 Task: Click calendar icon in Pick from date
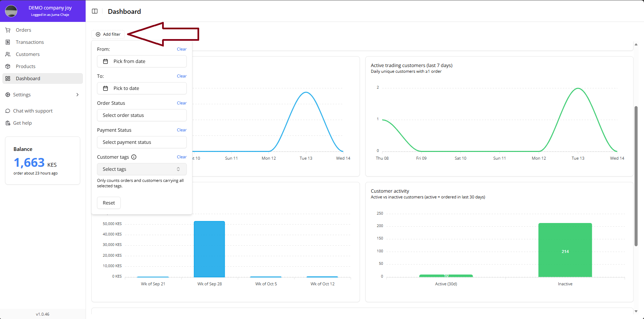(105, 61)
